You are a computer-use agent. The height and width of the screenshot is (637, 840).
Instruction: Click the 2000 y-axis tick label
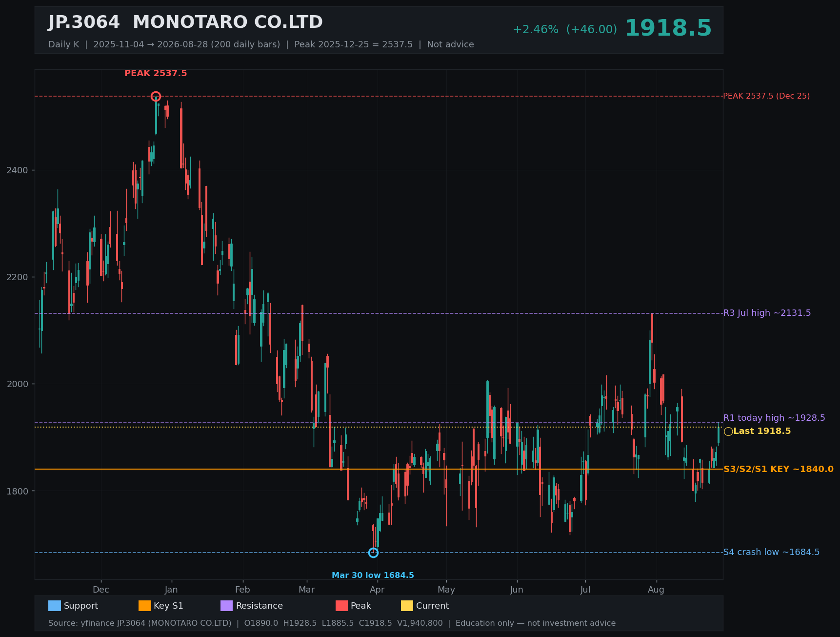click(x=18, y=384)
